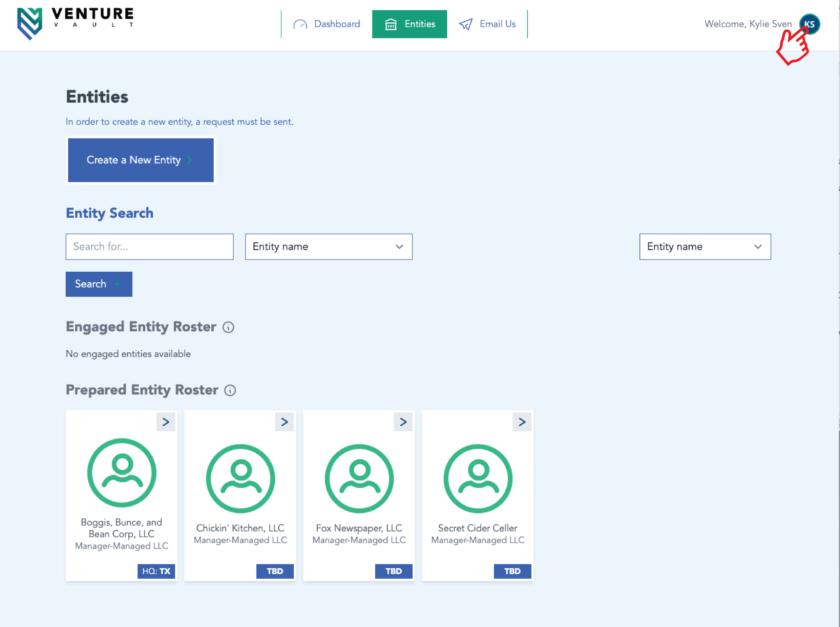Click the Search button

point(99,284)
